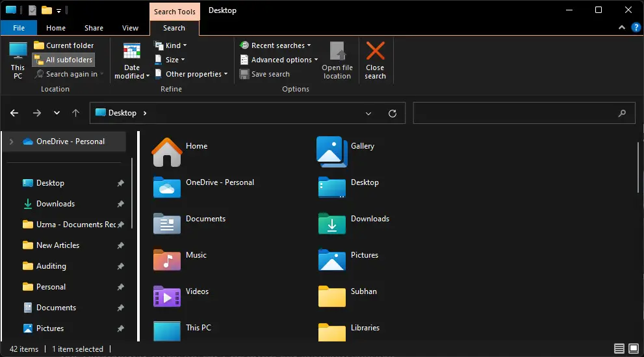
Task: Switch to the View ribbon tab
Action: tap(130, 28)
